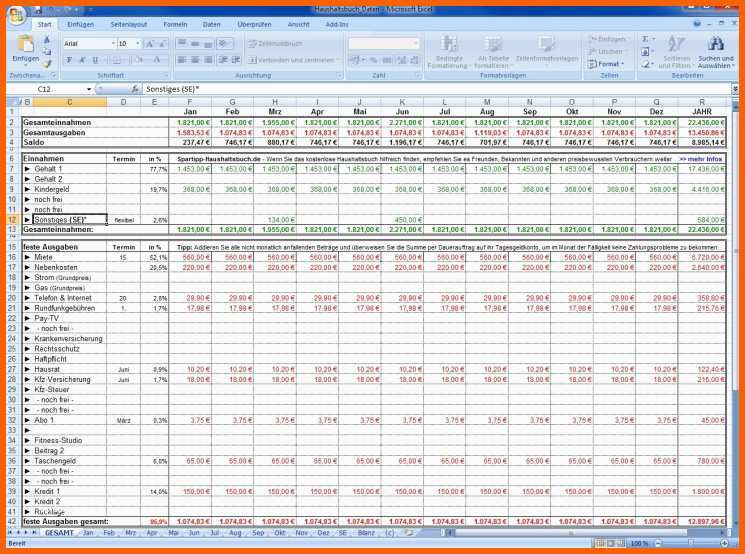Click the fx insert function icon
The height and width of the screenshot is (554, 745).
135,89
